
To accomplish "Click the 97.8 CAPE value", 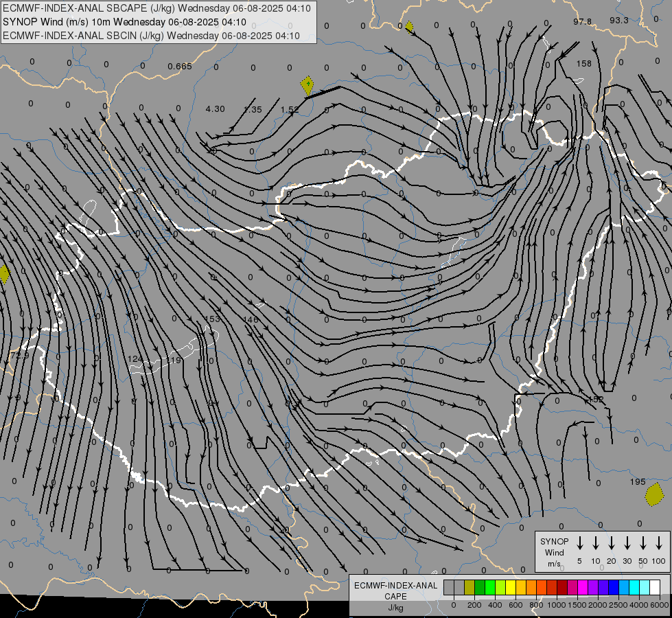I will click(x=583, y=21).
